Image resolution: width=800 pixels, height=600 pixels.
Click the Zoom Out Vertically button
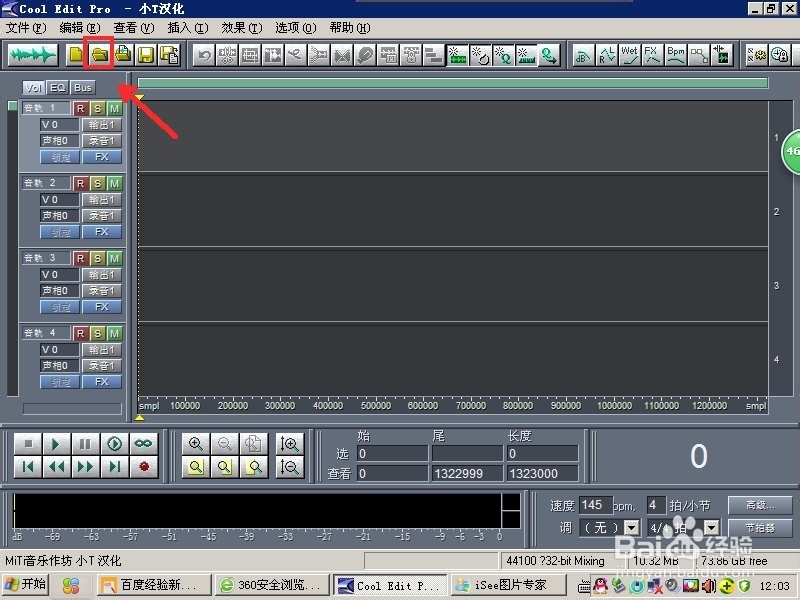coord(289,467)
